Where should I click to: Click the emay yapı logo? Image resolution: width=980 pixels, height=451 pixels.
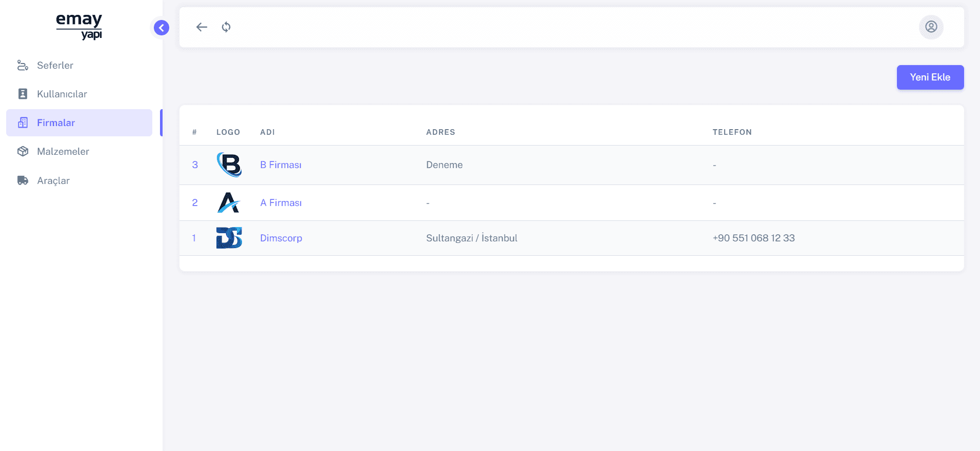(79, 26)
